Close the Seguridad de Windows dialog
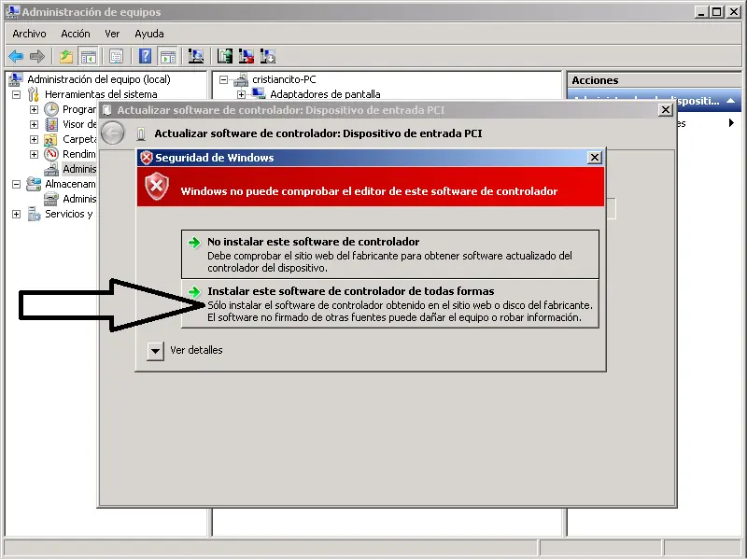Image resolution: width=747 pixels, height=560 pixels. click(594, 158)
